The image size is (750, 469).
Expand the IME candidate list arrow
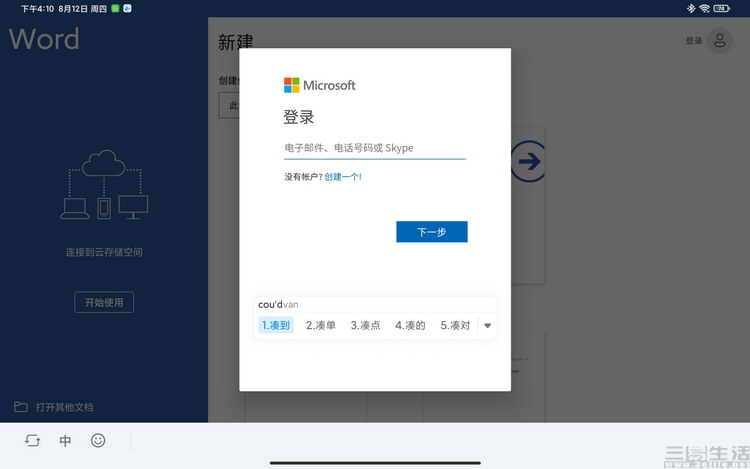tap(487, 326)
